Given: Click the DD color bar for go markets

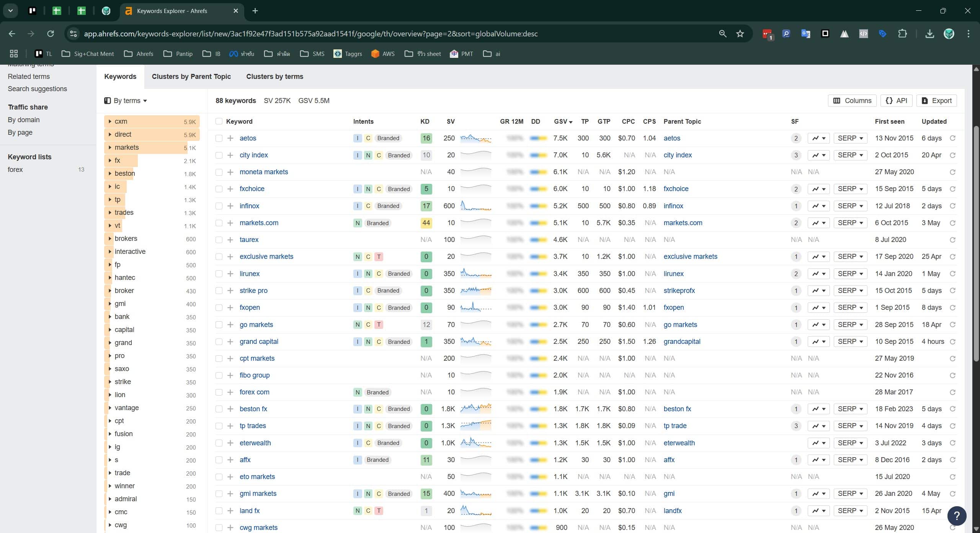Looking at the screenshot, I should [x=538, y=325].
